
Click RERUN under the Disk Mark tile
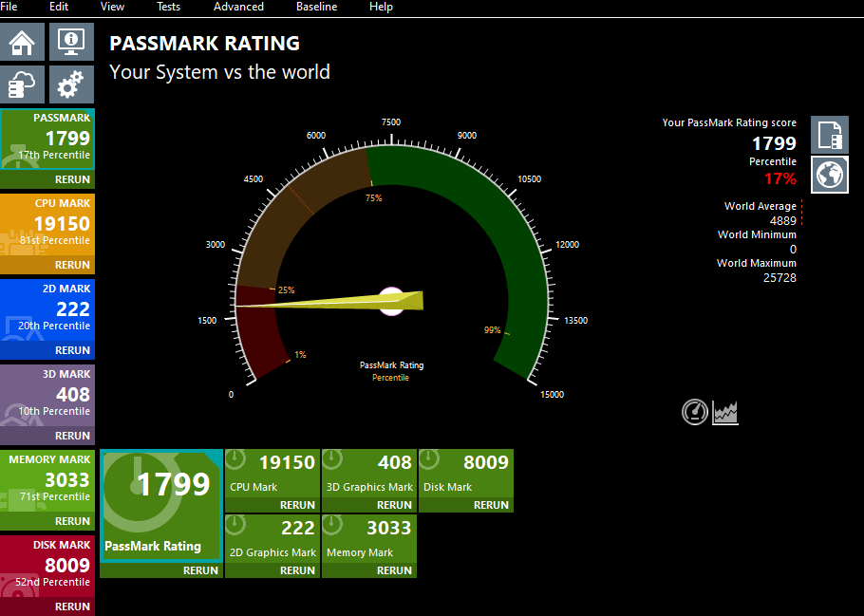click(490, 505)
